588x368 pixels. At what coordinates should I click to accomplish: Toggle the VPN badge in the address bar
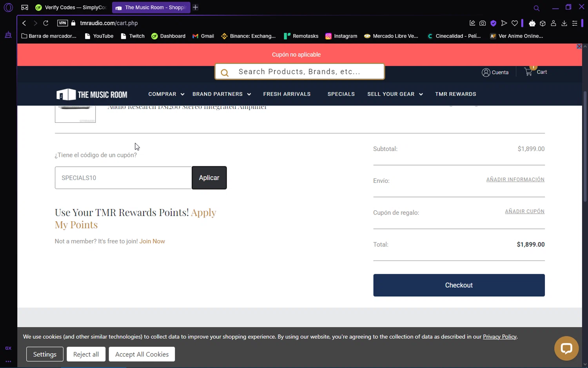[x=62, y=23]
